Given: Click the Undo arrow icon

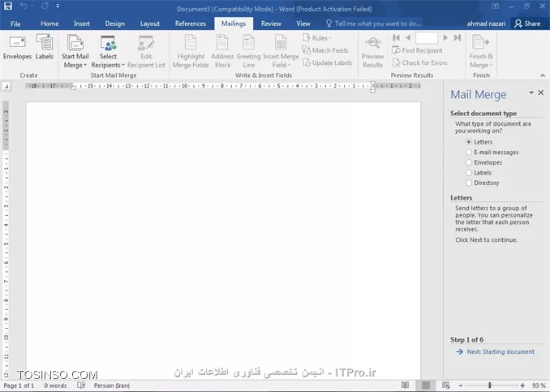Looking at the screenshot, I should click(24, 6).
